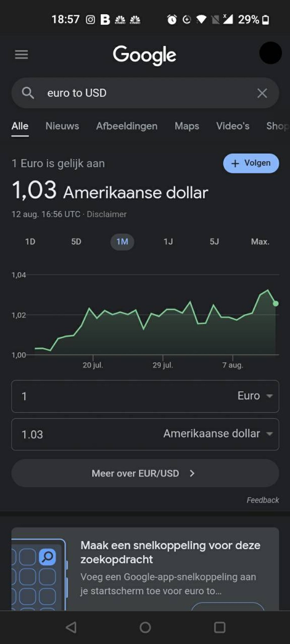Open the Afbeeldingen tab
This screenshot has width=290, height=644.
[x=127, y=126]
